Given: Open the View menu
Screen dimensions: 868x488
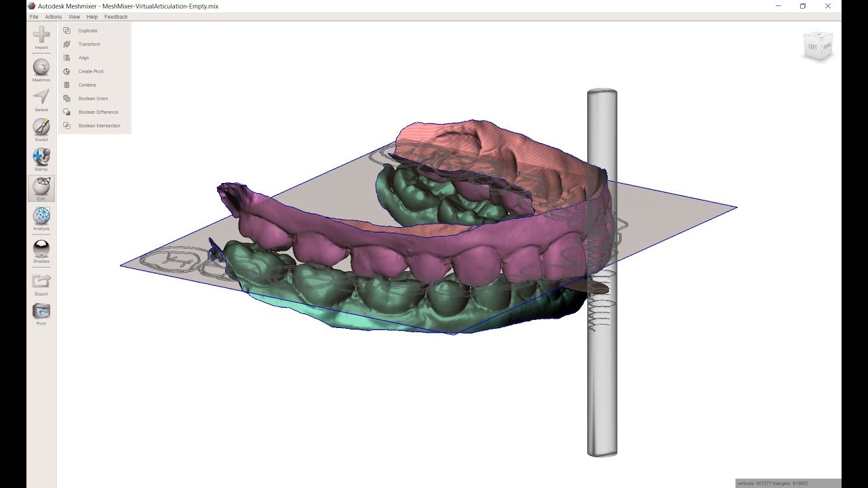Looking at the screenshot, I should 74,16.
